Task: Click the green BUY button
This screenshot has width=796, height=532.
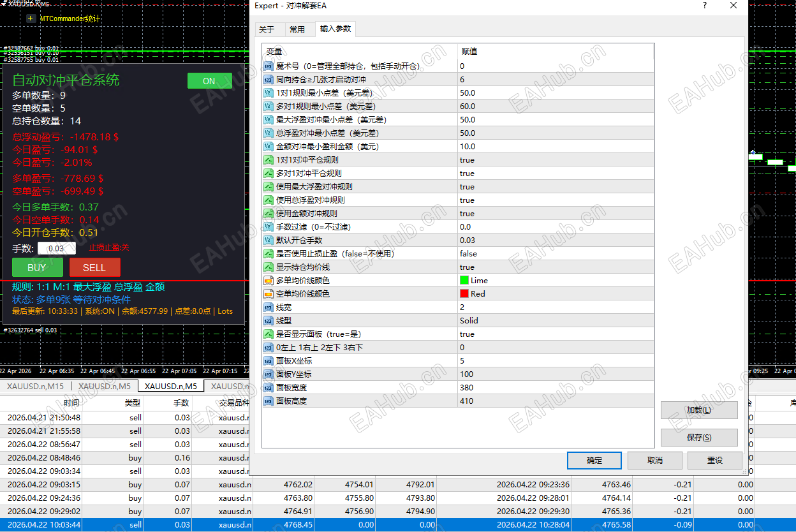Action: point(37,267)
